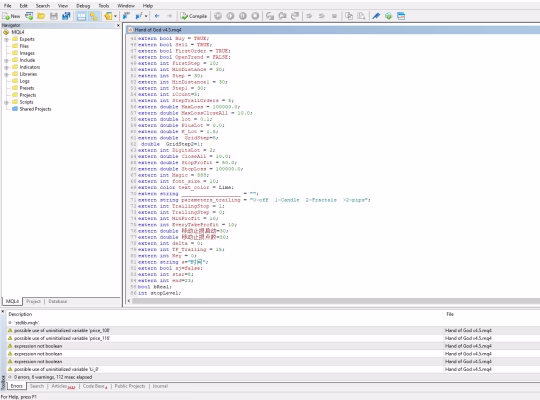The width and height of the screenshot is (540, 400).
Task: Click the step over icon
Action: pos(282,16)
